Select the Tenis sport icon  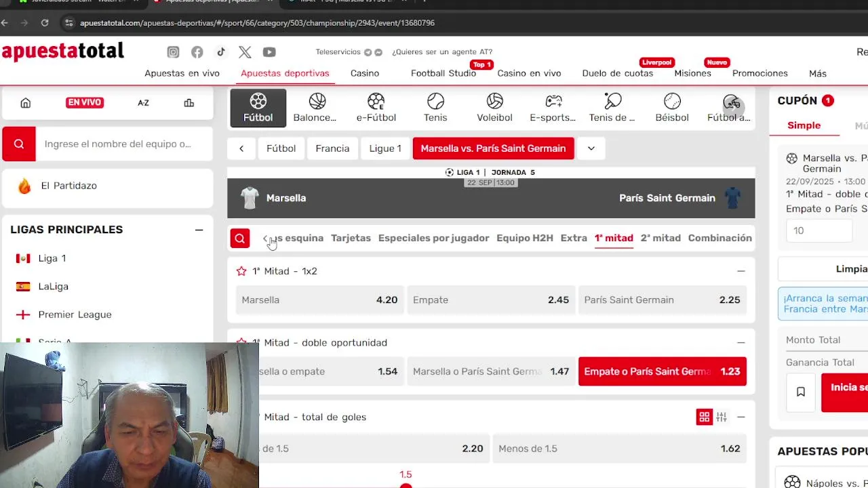435,108
